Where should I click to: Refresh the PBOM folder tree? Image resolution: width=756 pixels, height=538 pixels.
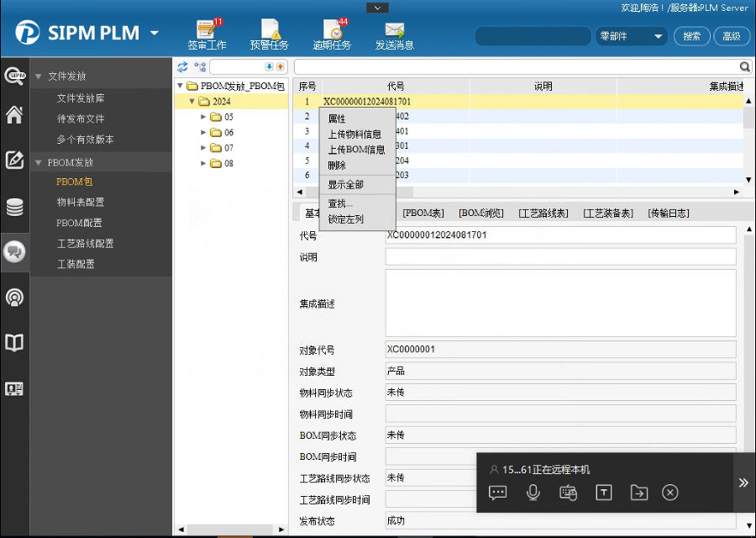182,66
